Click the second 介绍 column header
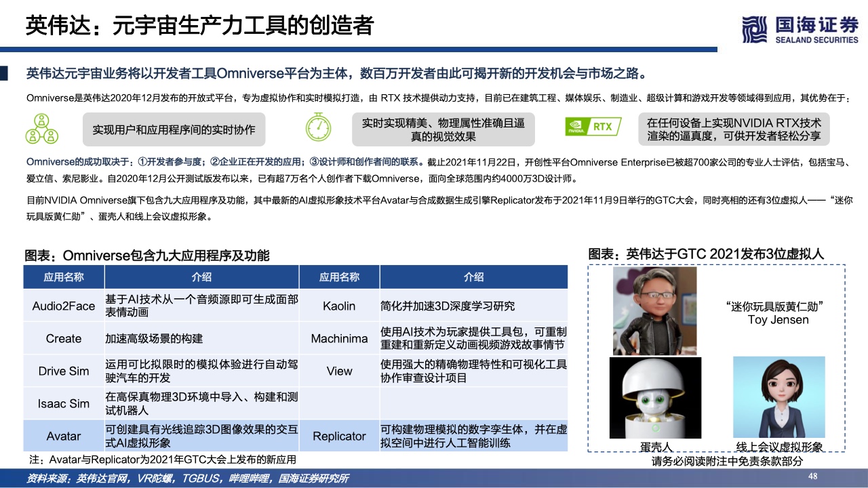 pyautogui.click(x=474, y=277)
